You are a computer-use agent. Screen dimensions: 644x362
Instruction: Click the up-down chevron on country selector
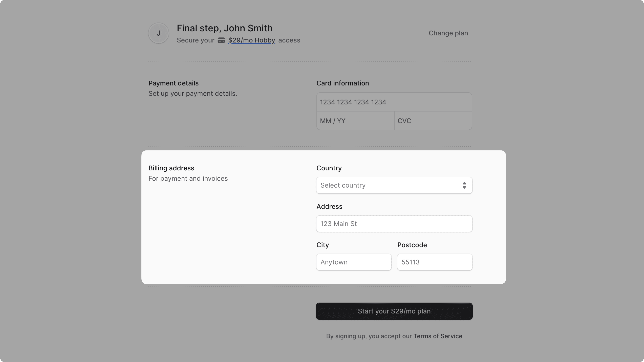point(464,185)
